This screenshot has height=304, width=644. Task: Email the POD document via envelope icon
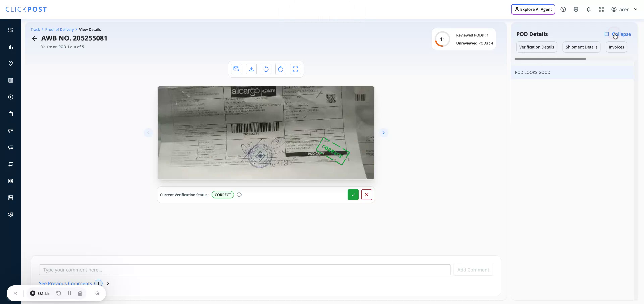click(236, 69)
